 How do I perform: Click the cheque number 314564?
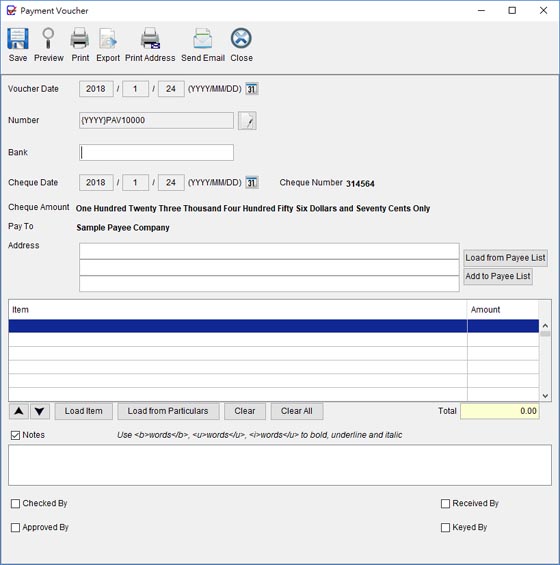360,184
